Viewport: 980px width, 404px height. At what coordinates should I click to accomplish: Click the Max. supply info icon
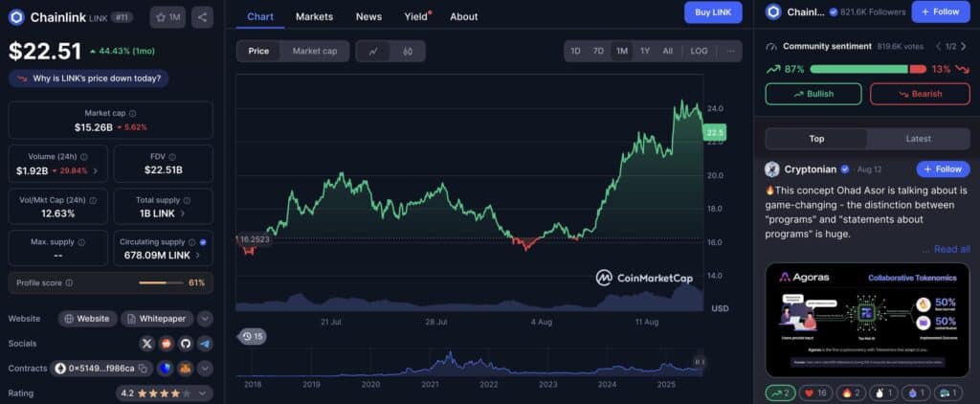pos(81,242)
